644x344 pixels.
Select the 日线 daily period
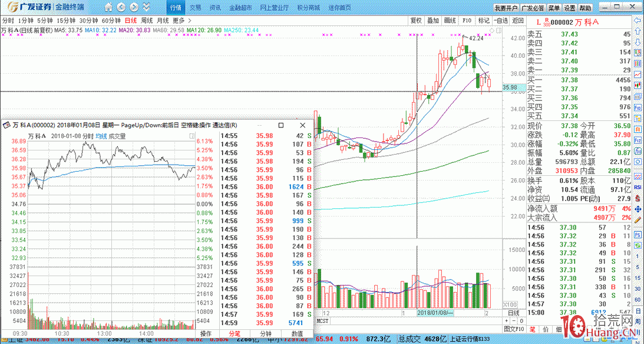coord(131,21)
